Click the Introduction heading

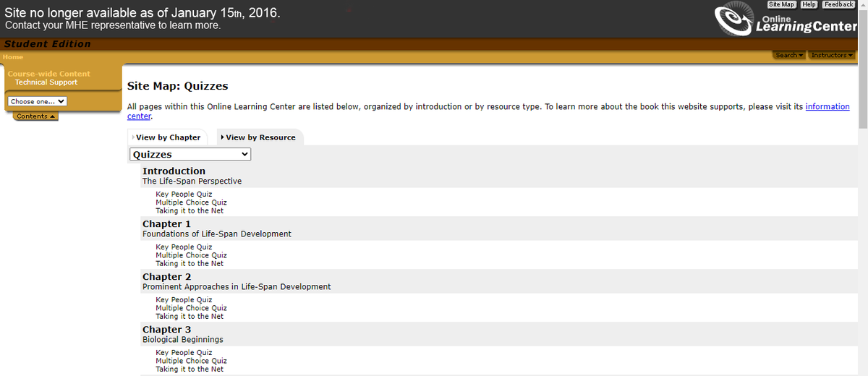(174, 171)
